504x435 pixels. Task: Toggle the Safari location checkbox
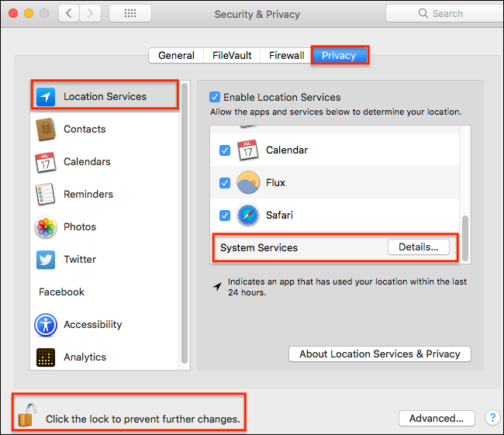(x=225, y=216)
